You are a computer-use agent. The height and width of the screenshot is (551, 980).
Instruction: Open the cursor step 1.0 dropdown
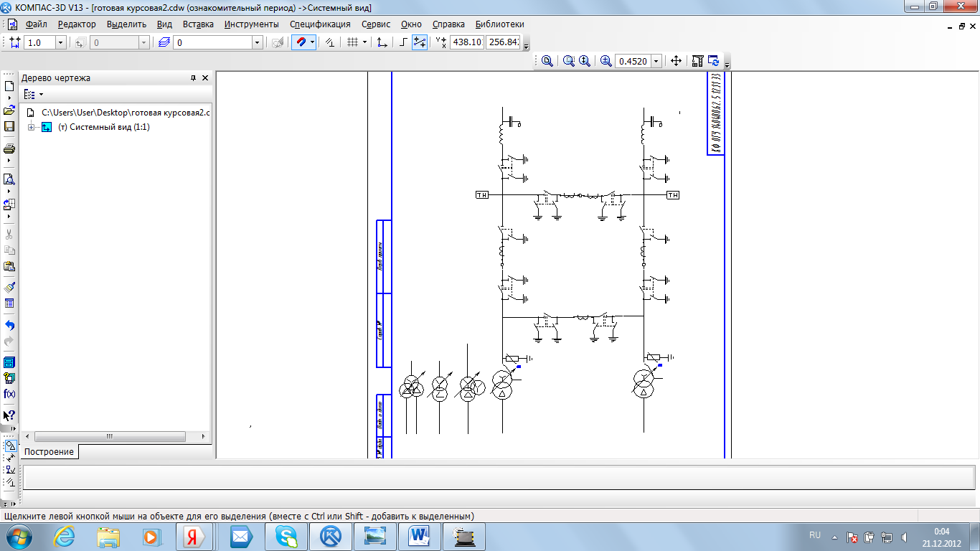click(x=60, y=43)
